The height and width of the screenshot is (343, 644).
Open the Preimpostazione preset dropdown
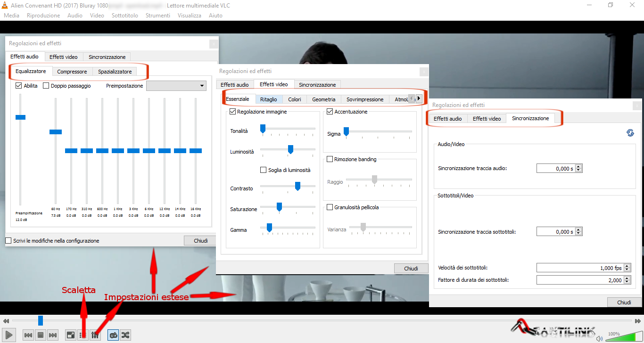tap(176, 86)
